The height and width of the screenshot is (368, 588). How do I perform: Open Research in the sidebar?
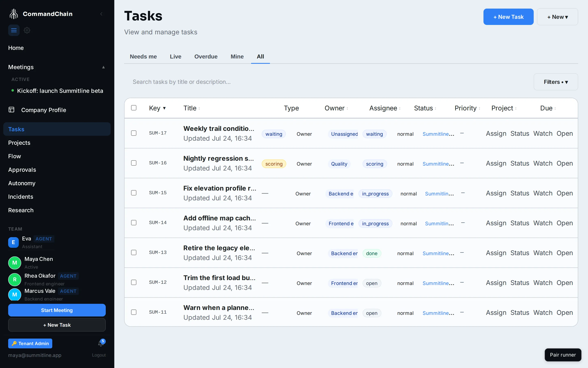21,210
